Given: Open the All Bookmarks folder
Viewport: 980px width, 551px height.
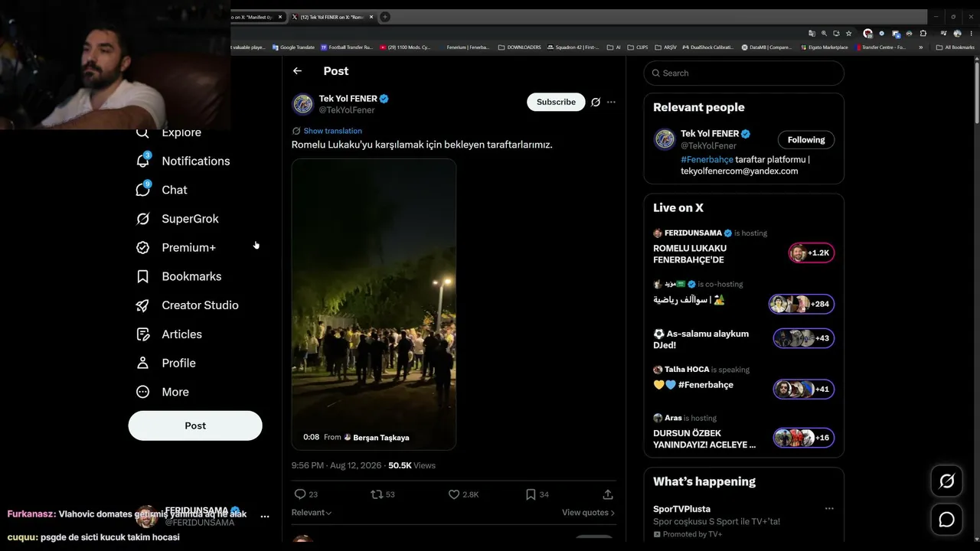Looking at the screenshot, I should (x=955, y=47).
